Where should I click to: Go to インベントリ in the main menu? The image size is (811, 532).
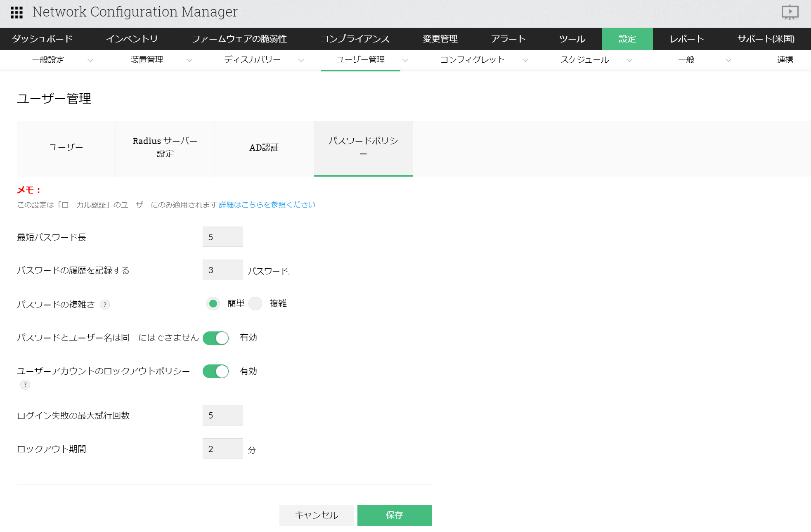click(132, 39)
